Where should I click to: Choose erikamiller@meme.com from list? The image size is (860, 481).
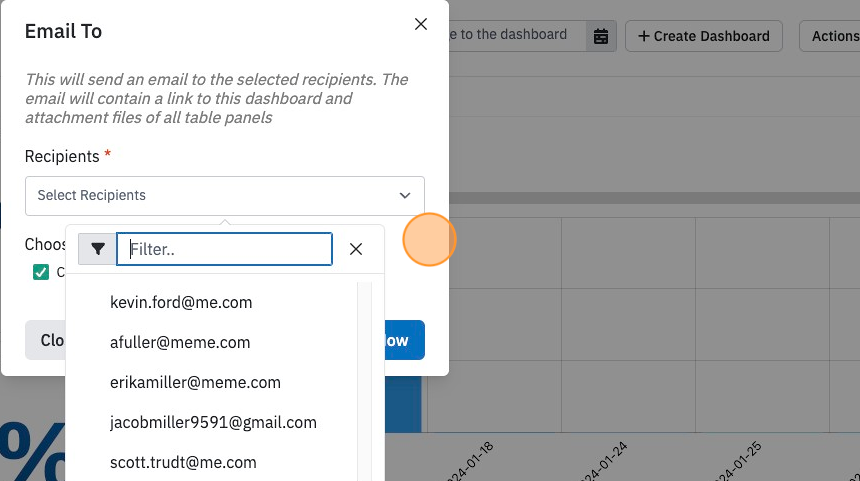195,383
